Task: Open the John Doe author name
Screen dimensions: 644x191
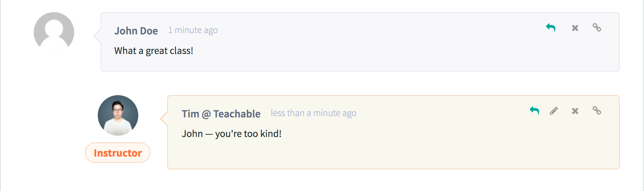Action: point(136,31)
